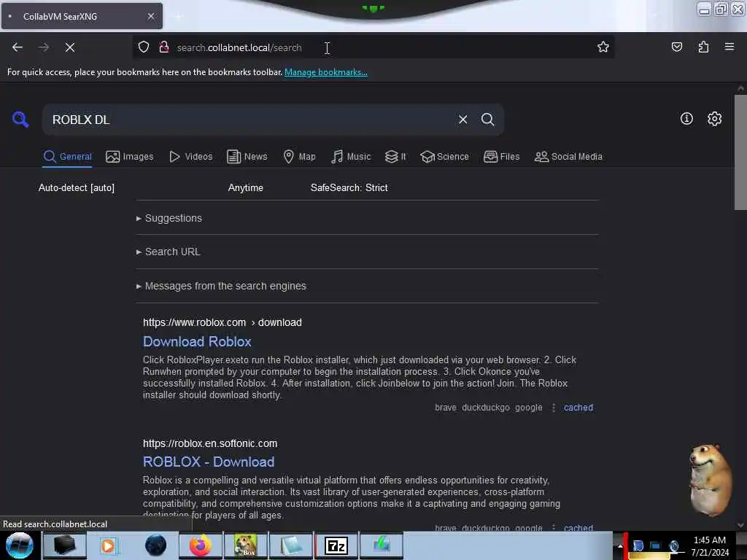This screenshot has height=560, width=747.
Task: Switch to the Social Media category
Action: click(x=568, y=157)
